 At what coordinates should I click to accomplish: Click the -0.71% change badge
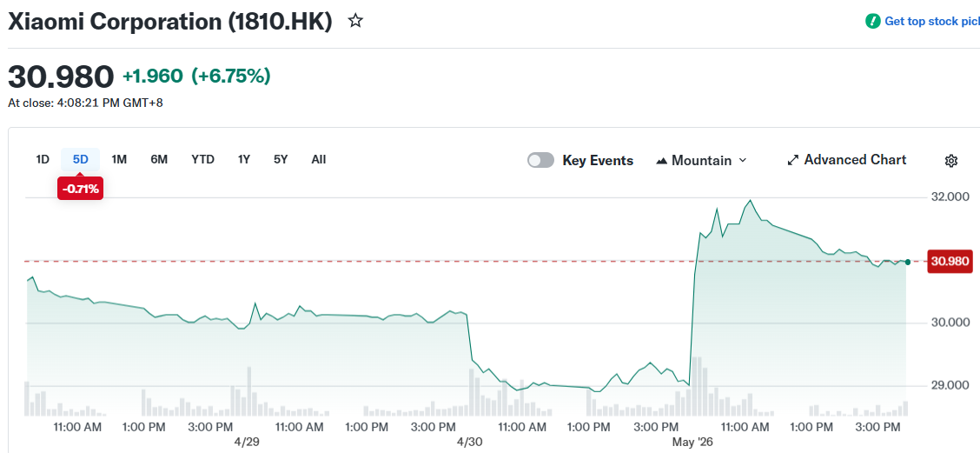tap(80, 189)
